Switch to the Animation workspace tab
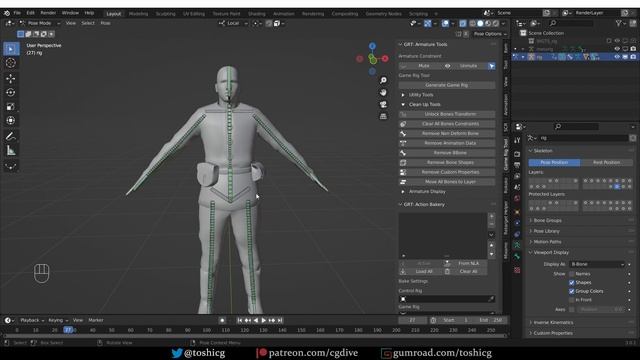Image resolution: width=640 pixels, height=360 pixels. (284, 13)
